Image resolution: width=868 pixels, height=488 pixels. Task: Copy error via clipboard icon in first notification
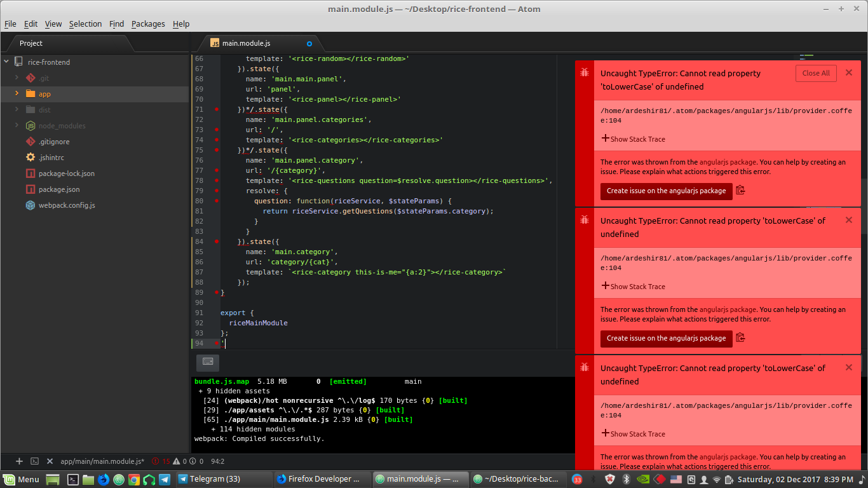(740, 191)
